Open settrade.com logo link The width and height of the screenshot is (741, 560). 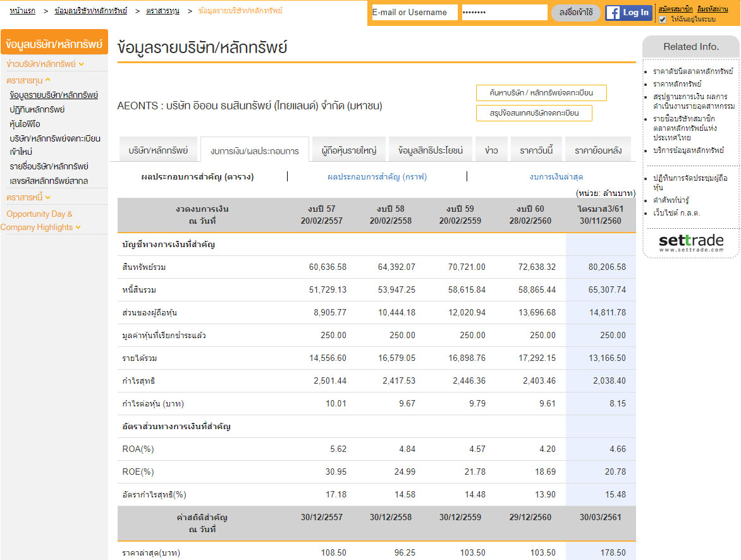[x=691, y=243]
